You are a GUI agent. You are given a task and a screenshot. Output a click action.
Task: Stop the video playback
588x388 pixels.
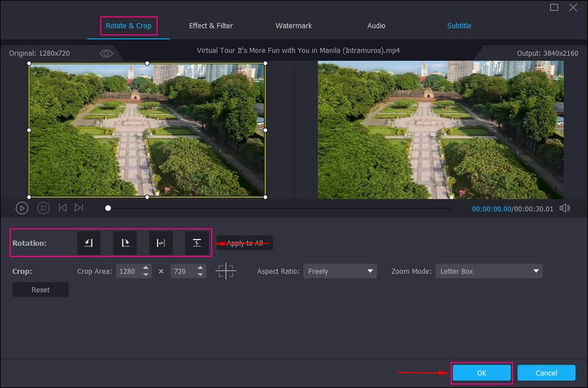pos(43,208)
